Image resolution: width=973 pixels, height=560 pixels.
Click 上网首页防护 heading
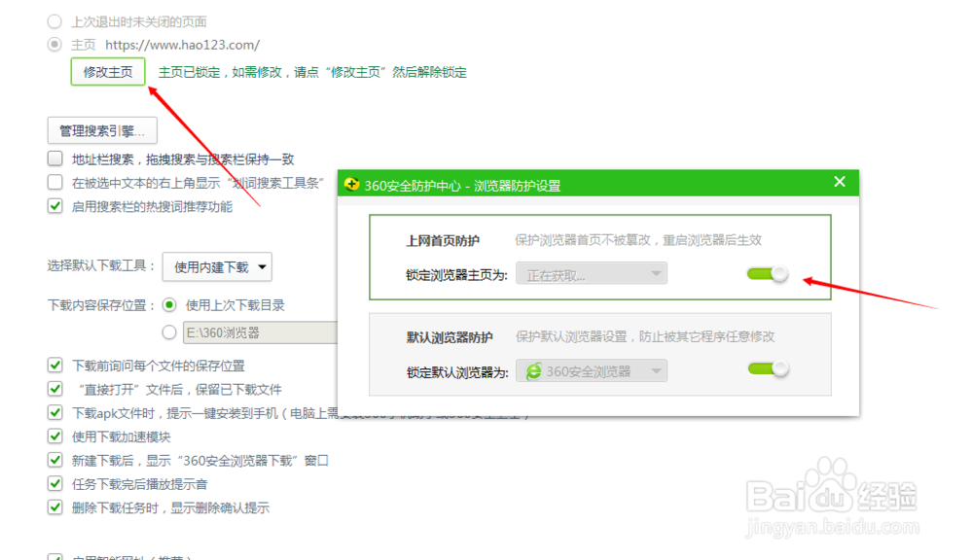pos(443,240)
